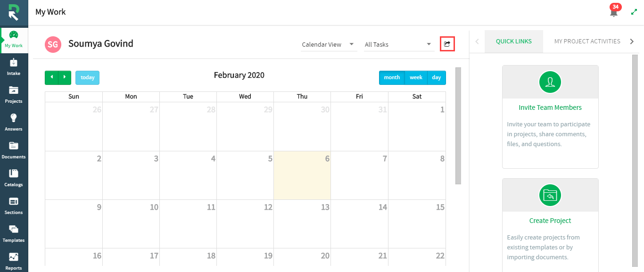Click the notification bell icon
The height and width of the screenshot is (272, 644).
click(613, 12)
